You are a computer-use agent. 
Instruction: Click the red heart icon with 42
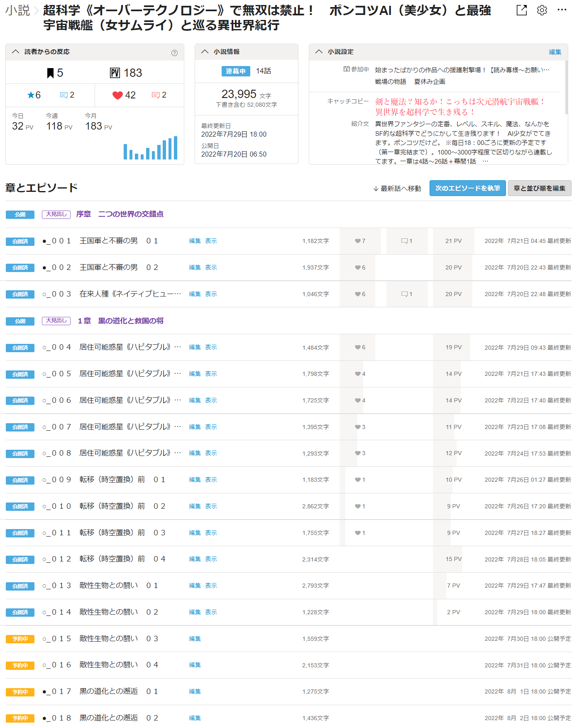point(117,95)
